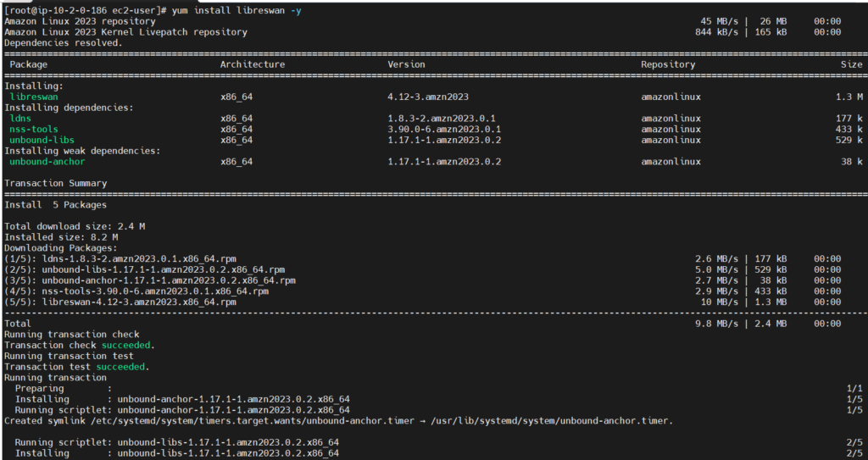Click the '45 MB/s' repository speed
Image resolution: width=868 pixels, height=460 pixels.
pyautogui.click(x=720, y=21)
